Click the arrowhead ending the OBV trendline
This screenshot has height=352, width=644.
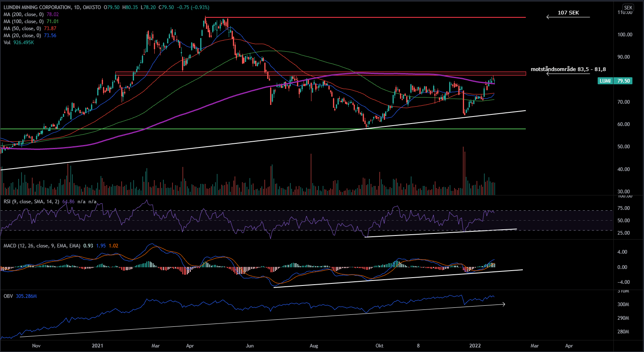(x=503, y=304)
